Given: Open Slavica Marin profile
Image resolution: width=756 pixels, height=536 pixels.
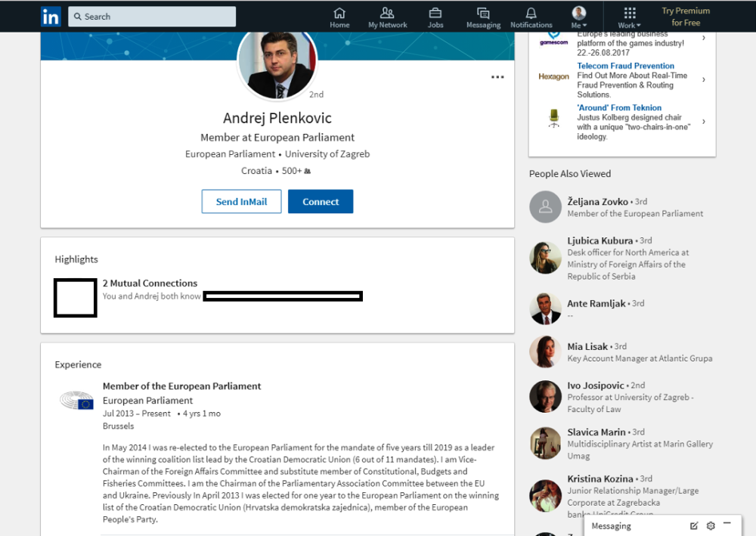Looking at the screenshot, I should [596, 432].
